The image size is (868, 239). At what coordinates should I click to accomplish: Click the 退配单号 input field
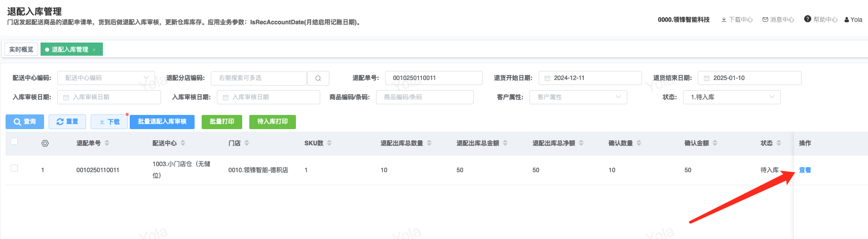[434, 78]
